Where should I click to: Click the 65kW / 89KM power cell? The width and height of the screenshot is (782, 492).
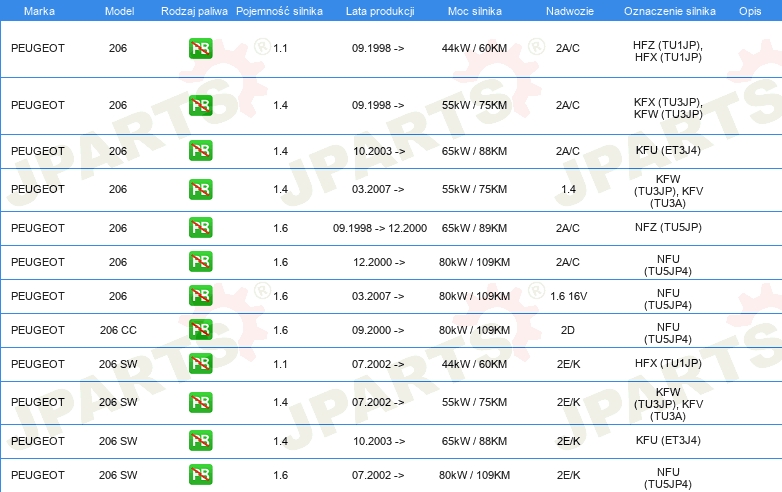[474, 228]
